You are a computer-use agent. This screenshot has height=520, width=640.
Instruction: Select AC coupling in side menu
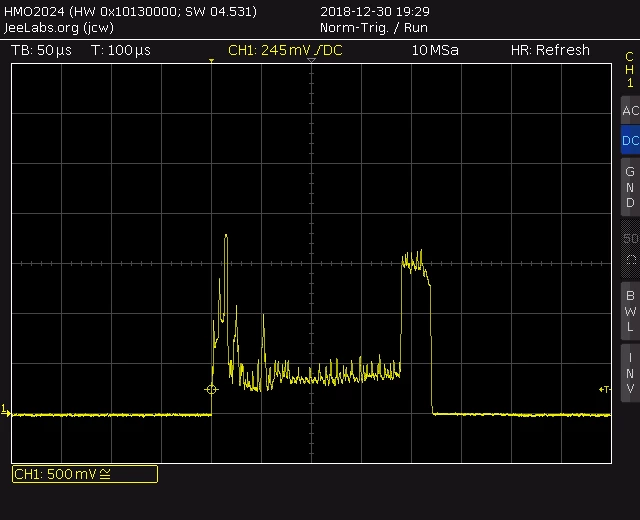(631, 110)
